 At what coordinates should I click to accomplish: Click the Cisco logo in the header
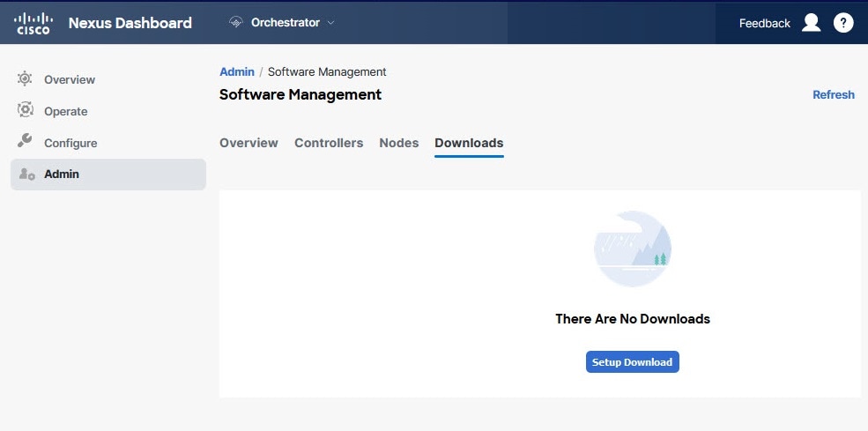click(33, 23)
